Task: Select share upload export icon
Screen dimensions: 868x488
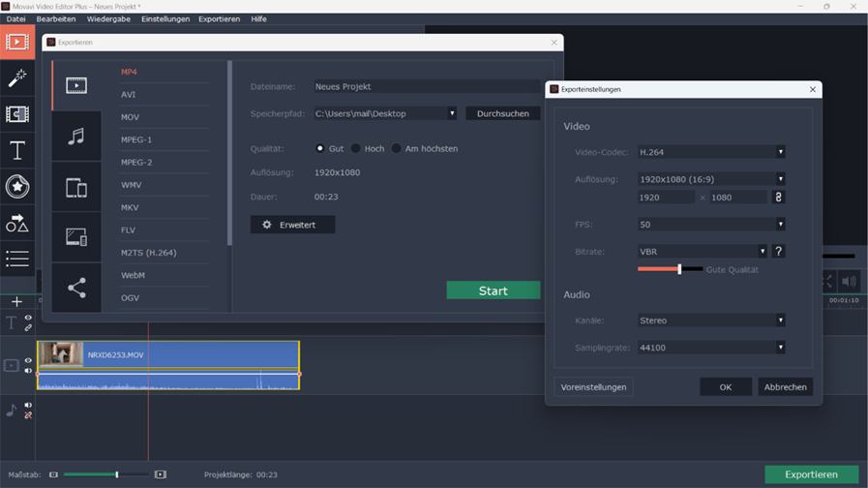Action: [x=76, y=288]
